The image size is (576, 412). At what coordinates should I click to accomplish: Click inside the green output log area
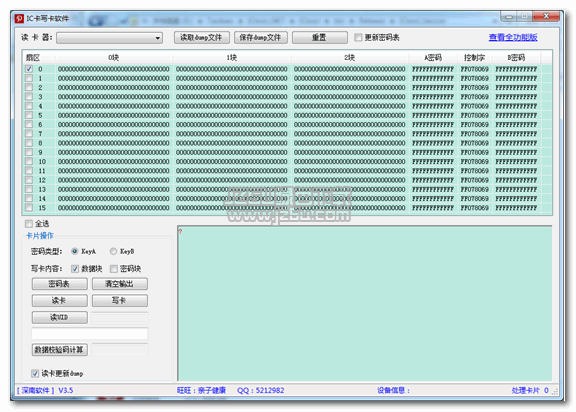(x=365, y=304)
